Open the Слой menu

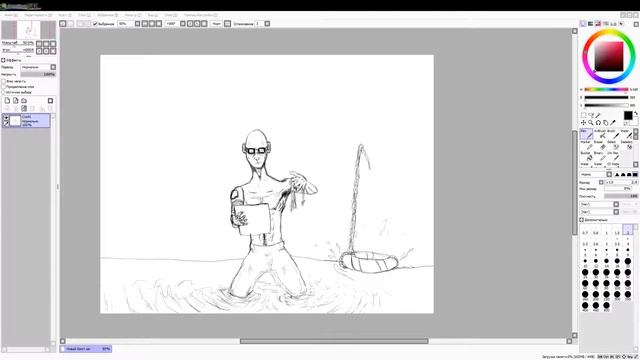84,15
